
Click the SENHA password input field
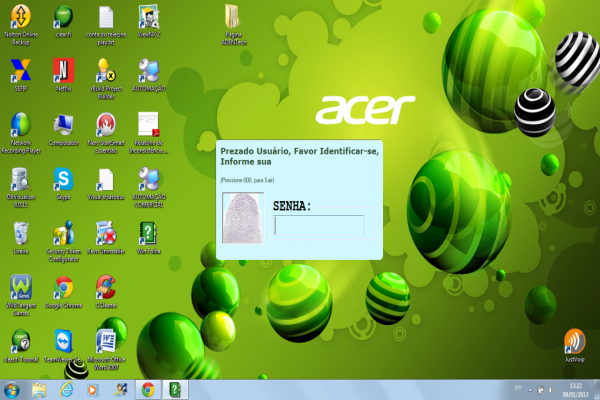click(318, 225)
